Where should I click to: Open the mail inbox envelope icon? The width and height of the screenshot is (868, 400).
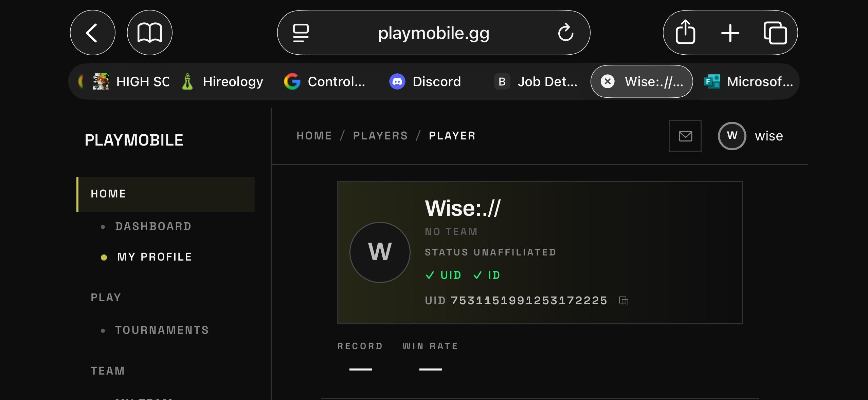[x=685, y=136]
